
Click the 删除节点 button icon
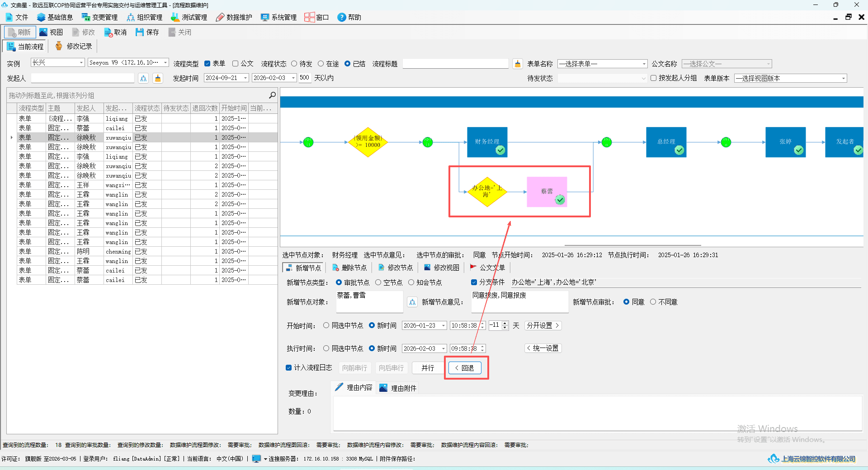335,268
